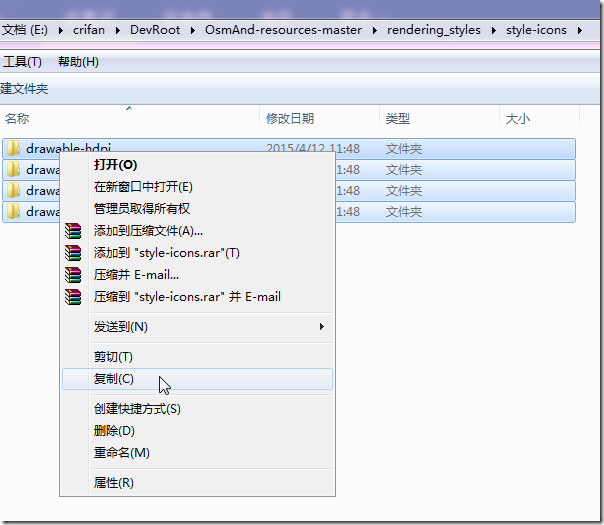Navigate to the DevRoot breadcrumb

pos(155,30)
